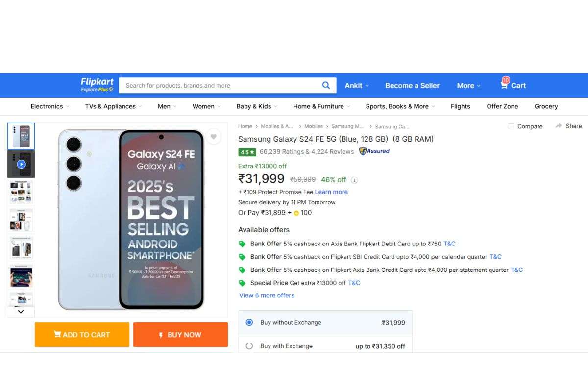Screen dimensions: 588x392
Task: Click the info icon beside 46% off
Action: tap(354, 180)
